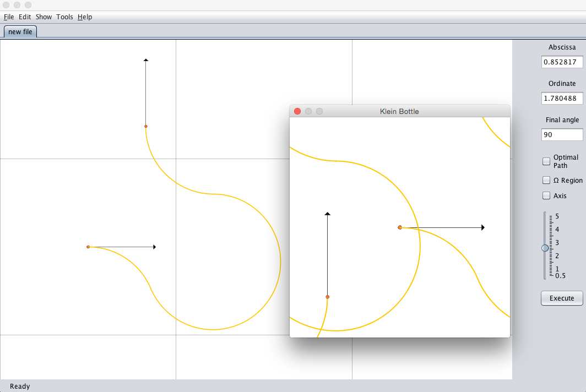This screenshot has width=586, height=392.
Task: Click the orange point under up arrow in Klein Bottle window
Action: (328, 297)
